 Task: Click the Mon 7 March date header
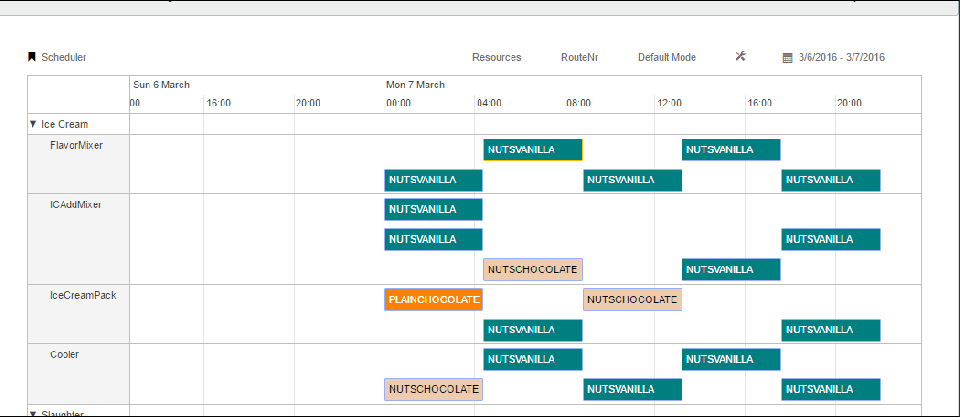click(x=415, y=85)
